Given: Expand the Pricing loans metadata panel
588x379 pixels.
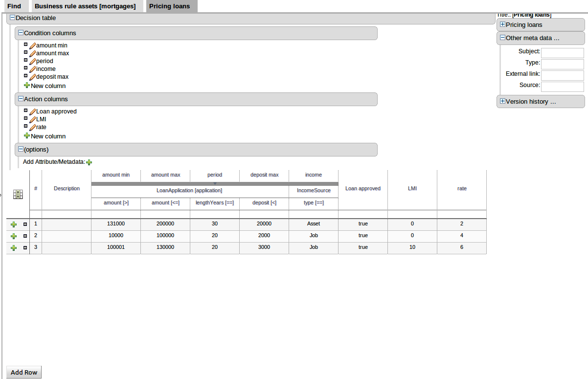Looking at the screenshot, I should click(x=502, y=25).
